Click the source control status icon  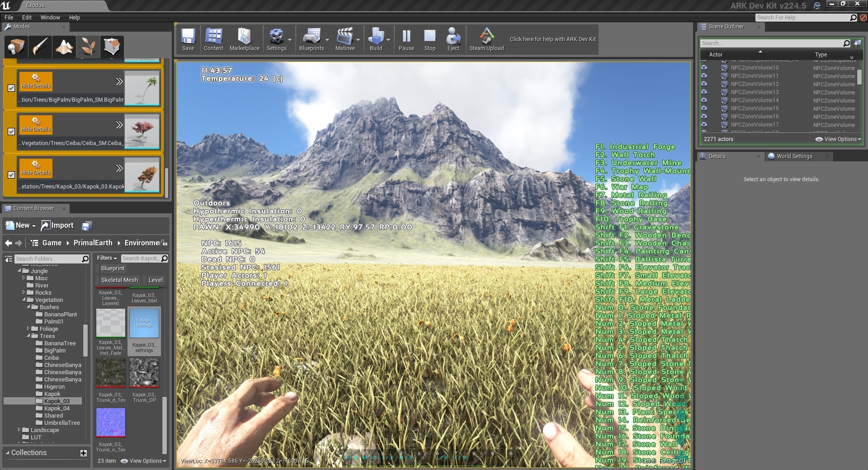[x=817, y=6]
